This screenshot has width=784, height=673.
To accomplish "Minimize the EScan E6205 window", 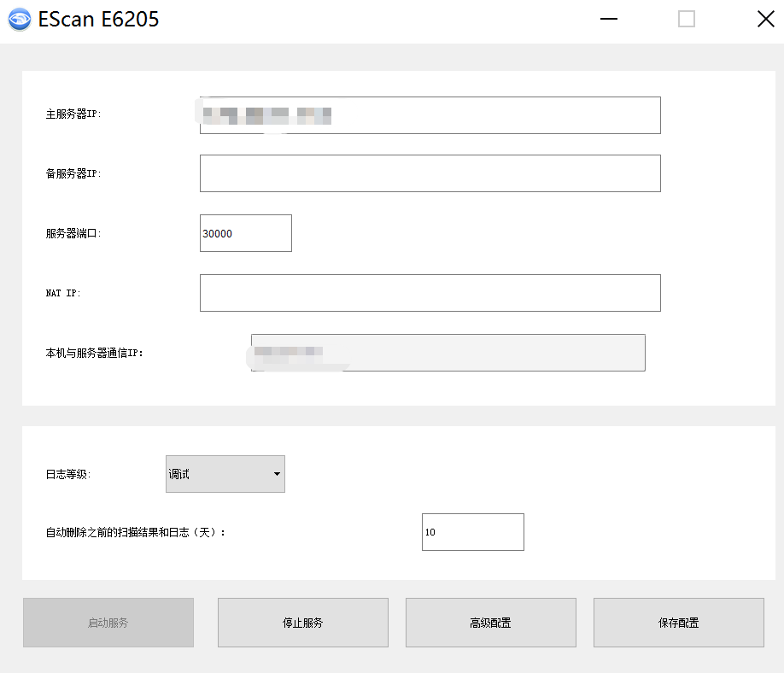I will tap(609, 19).
